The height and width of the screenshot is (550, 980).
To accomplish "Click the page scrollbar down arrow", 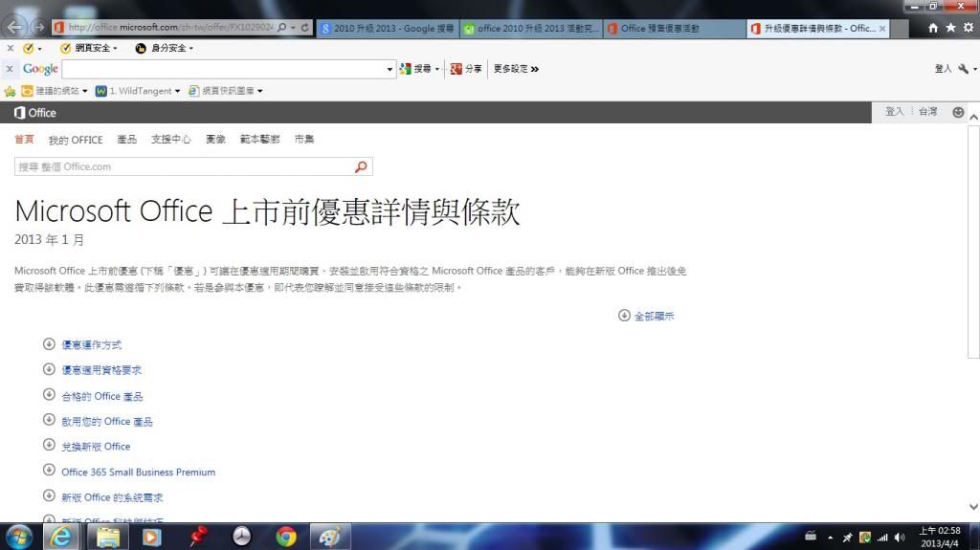I will pyautogui.click(x=973, y=507).
